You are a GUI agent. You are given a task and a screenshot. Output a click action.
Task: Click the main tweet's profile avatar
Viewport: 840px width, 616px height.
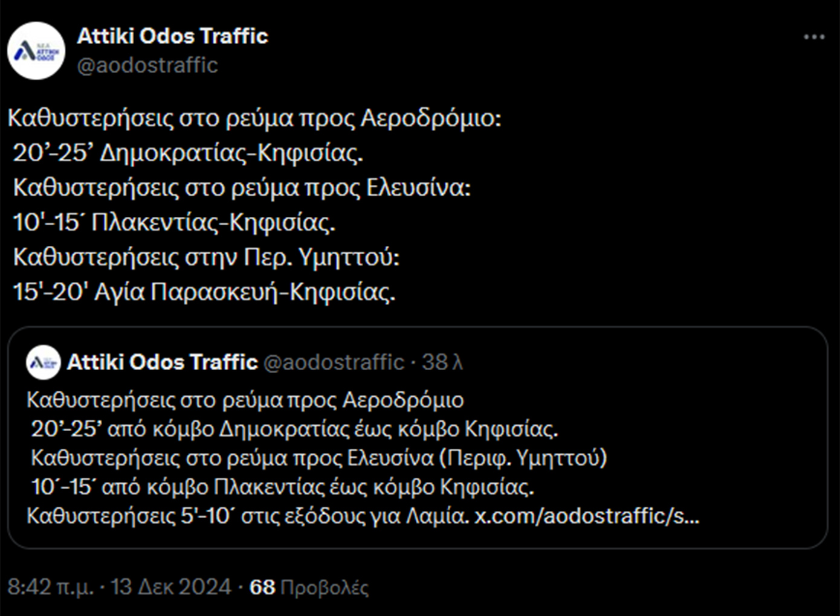[x=36, y=51]
